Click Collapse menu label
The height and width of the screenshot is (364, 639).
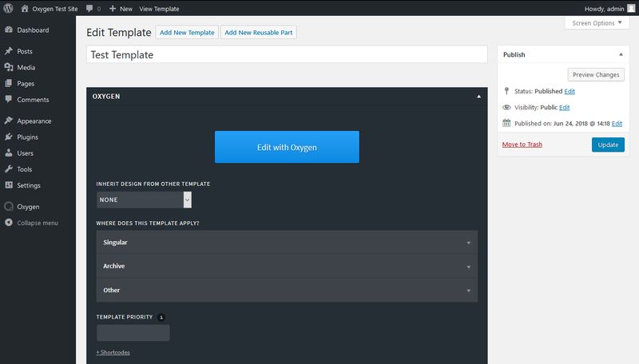tap(38, 223)
